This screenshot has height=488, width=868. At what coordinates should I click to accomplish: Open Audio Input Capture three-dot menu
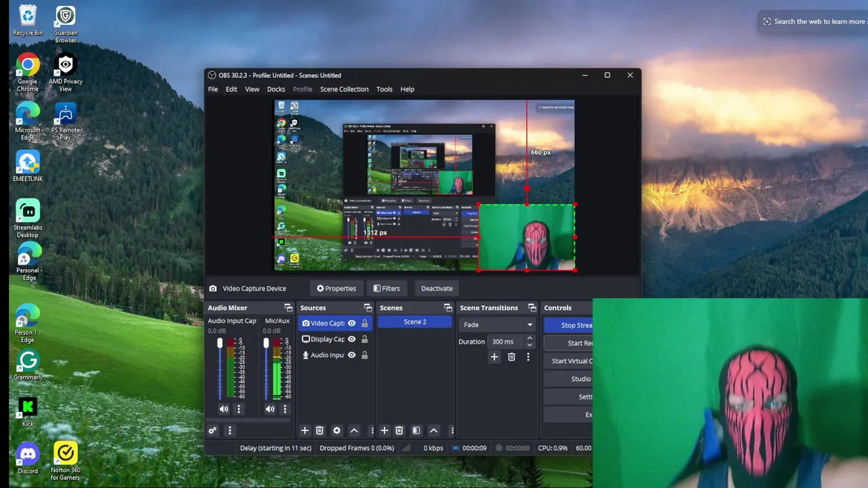tap(239, 409)
